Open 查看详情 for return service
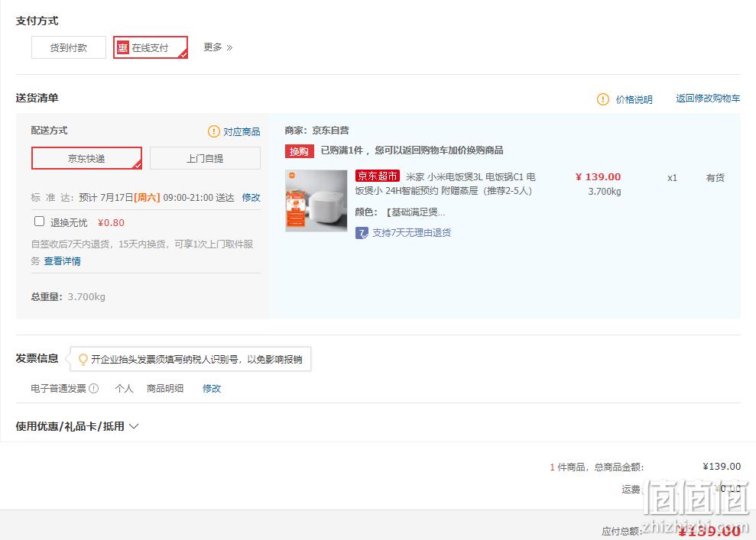 [62, 261]
